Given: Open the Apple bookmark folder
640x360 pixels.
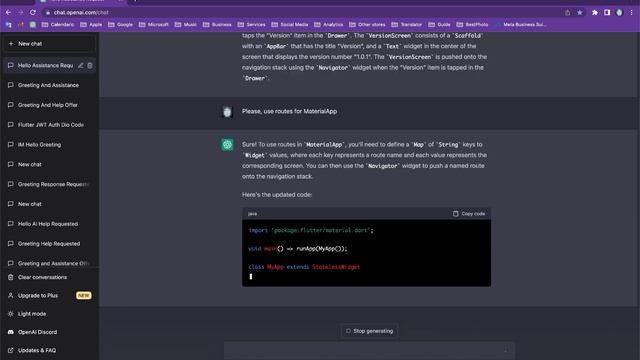Looking at the screenshot, I should 91,24.
